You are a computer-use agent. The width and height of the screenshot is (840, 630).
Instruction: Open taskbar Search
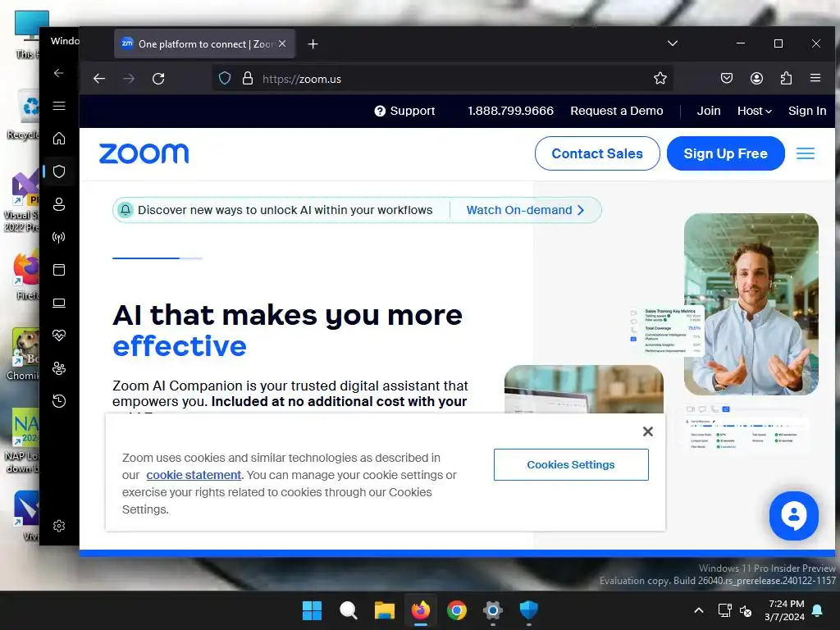pos(348,610)
